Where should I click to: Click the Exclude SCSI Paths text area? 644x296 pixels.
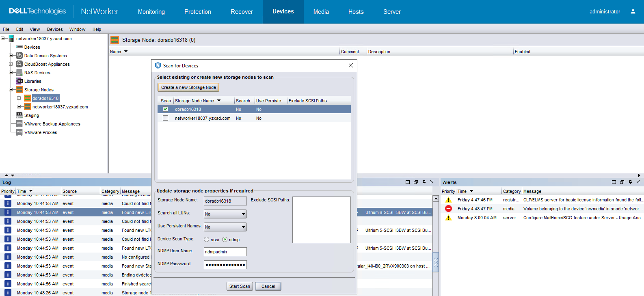[x=322, y=220]
